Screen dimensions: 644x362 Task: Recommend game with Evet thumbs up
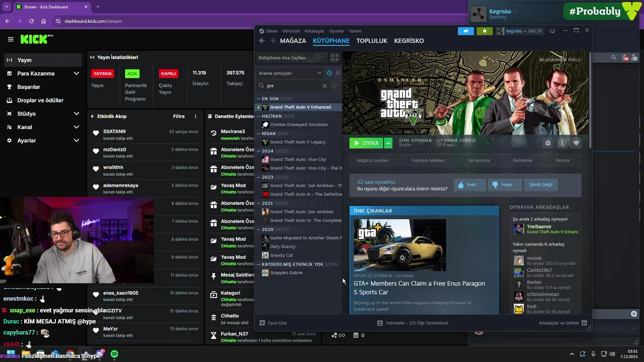pyautogui.click(x=469, y=185)
